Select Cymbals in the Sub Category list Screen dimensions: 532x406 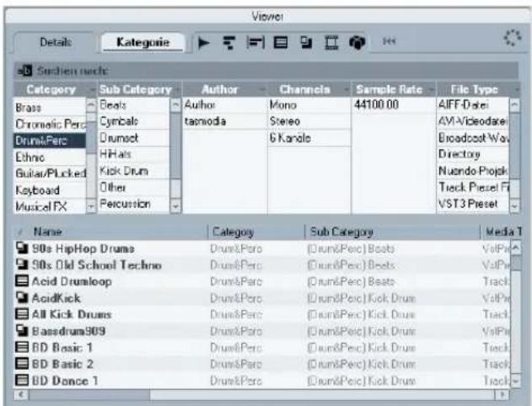point(134,121)
